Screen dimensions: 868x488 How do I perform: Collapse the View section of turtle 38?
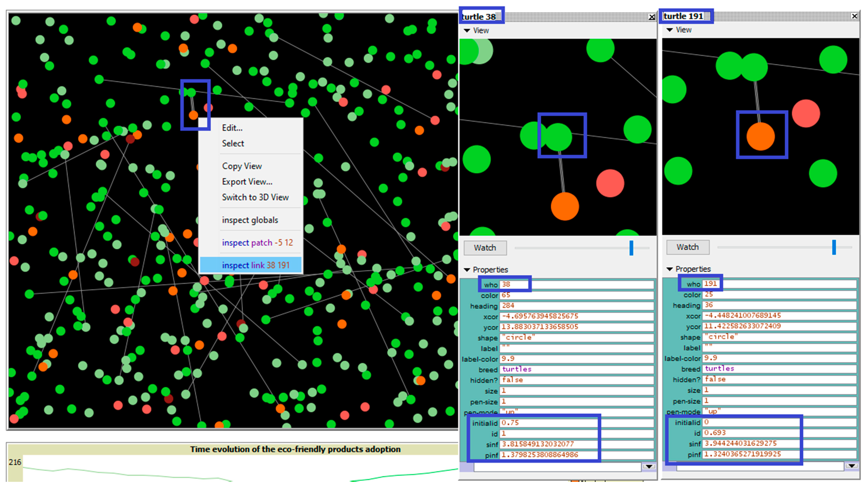pos(467,31)
